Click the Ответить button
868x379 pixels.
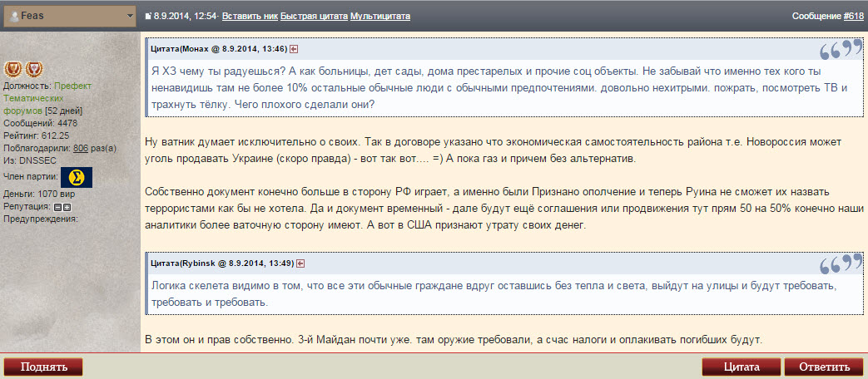[824, 367]
